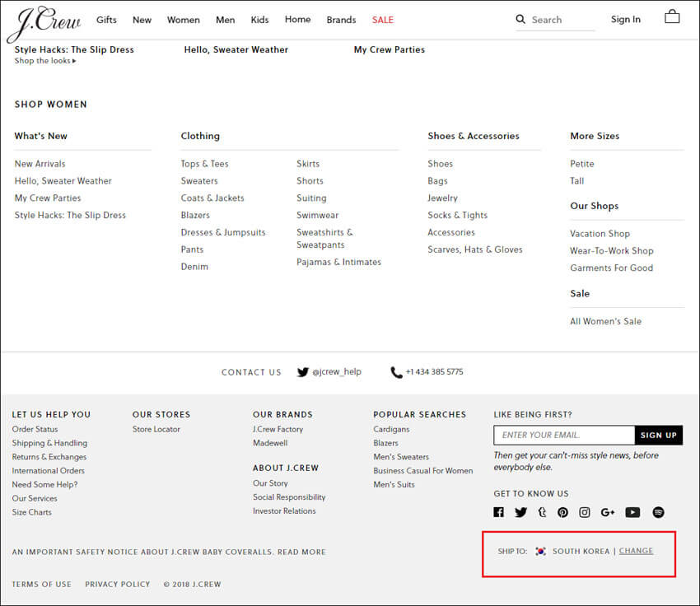The width and height of the screenshot is (700, 606).
Task: Click the search magnifier icon
Action: (520, 19)
